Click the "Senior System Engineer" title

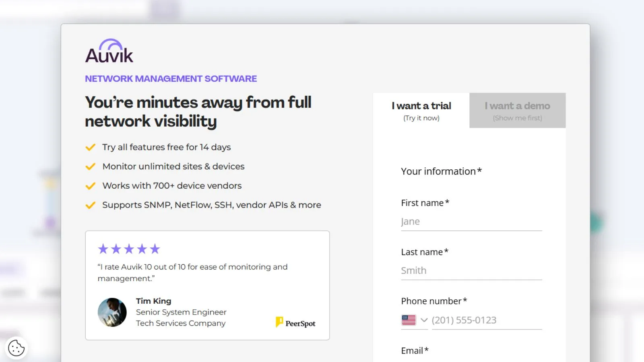181,312
